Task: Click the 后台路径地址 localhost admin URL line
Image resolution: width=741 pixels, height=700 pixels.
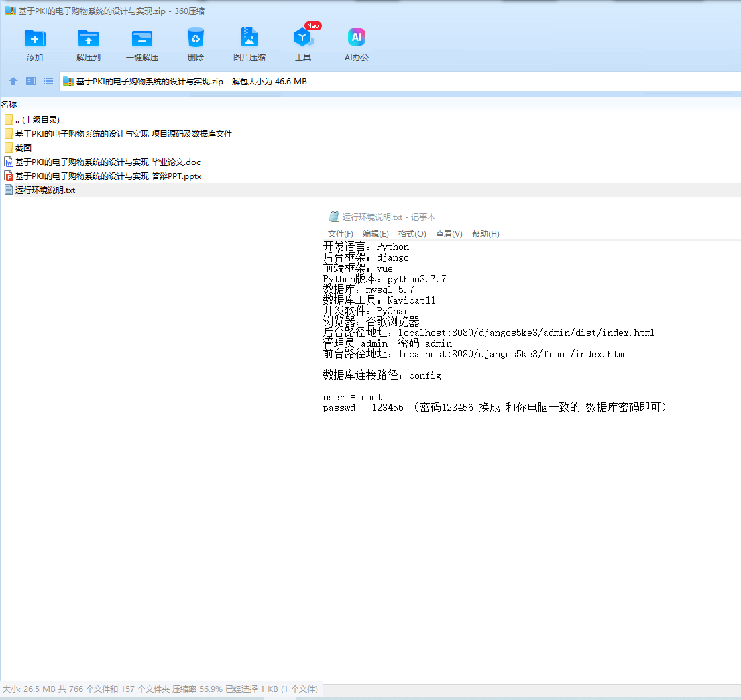Action: [489, 333]
